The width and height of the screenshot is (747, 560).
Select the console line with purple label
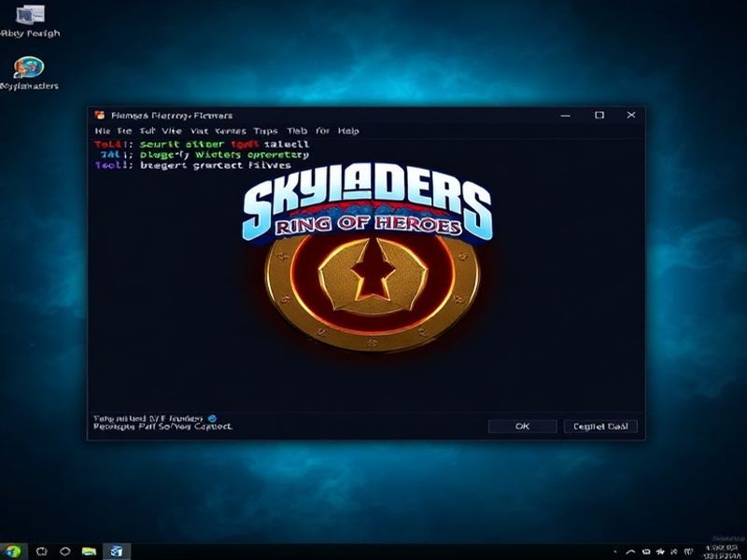pyautogui.click(x=193, y=165)
